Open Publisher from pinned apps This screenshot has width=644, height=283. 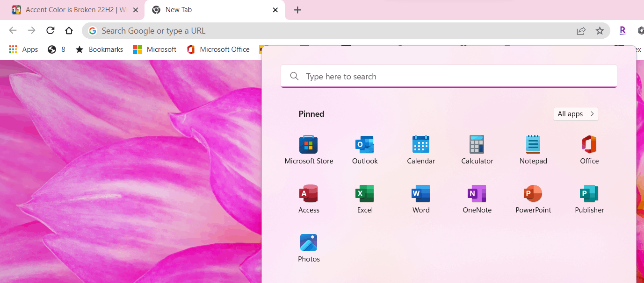point(589,198)
